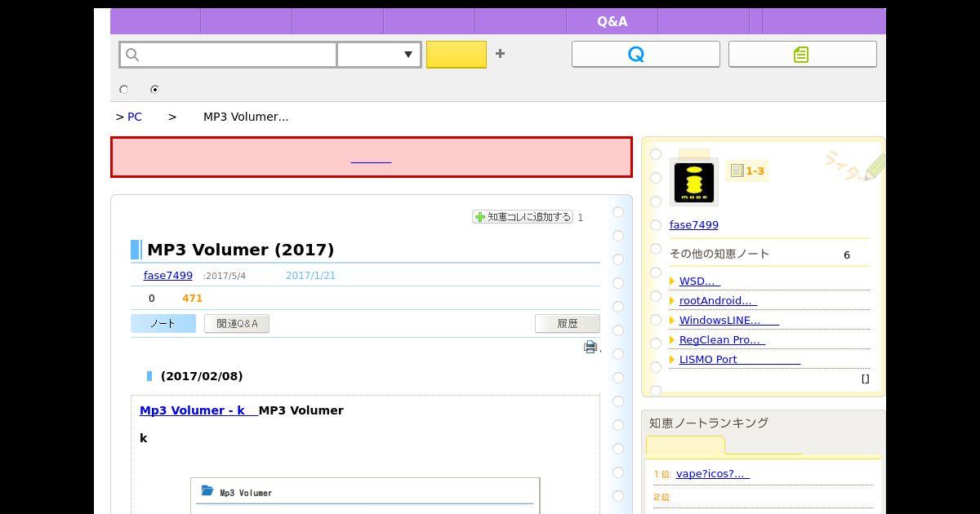Screen dimensions: 980x514
Task: Click the :2017/5/4 date text
Action: 225,276
